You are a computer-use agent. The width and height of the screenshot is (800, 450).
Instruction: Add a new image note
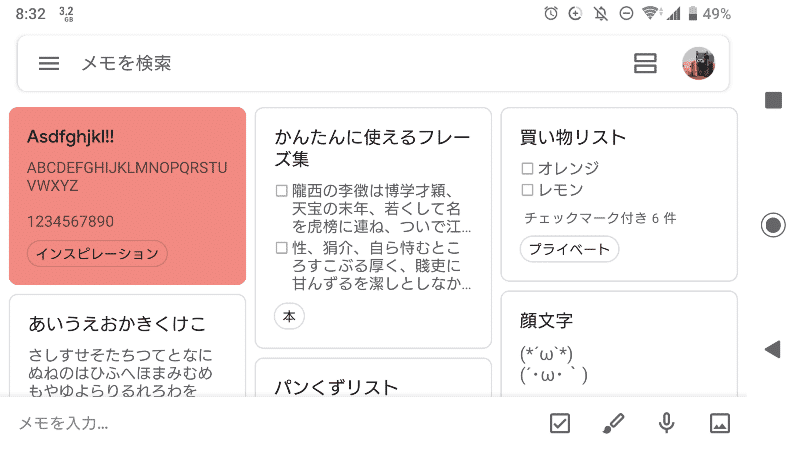pos(720,423)
